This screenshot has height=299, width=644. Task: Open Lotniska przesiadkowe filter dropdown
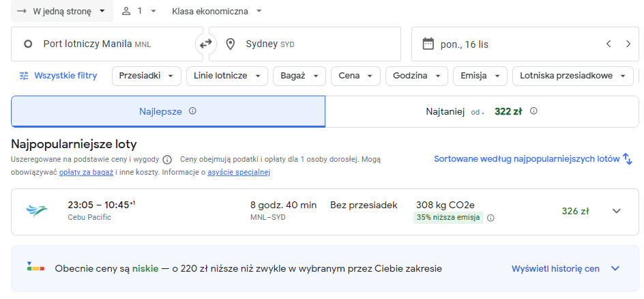[x=573, y=76]
